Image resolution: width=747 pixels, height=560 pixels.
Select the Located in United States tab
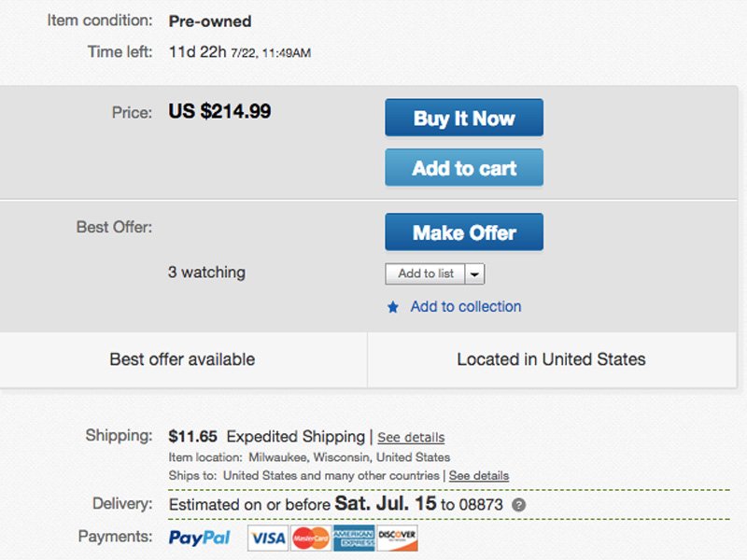[551, 359]
